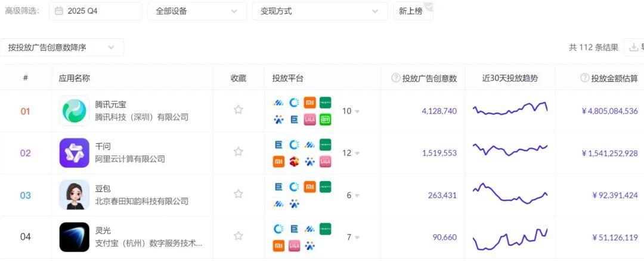The height and width of the screenshot is (261, 644).
Task: Open the 腾讯元宝 app name link
Action: (110, 105)
